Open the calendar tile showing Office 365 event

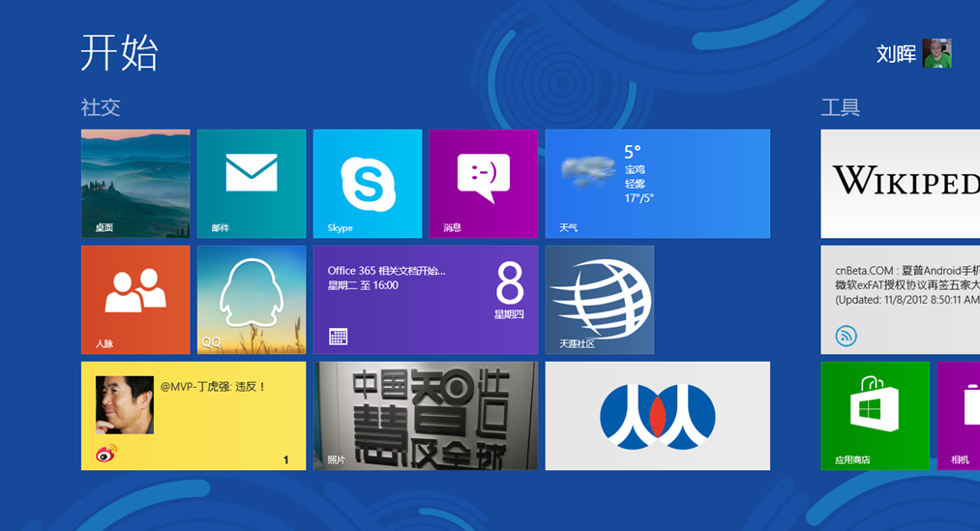[x=426, y=300]
